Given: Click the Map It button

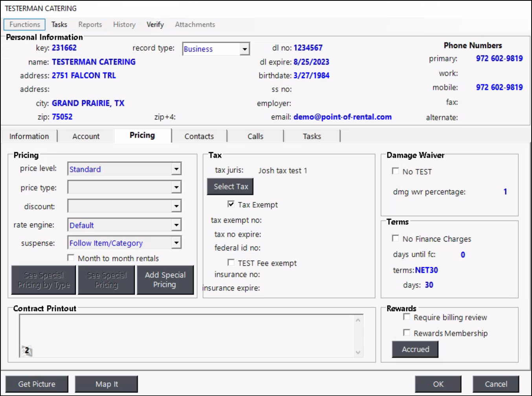Looking at the screenshot, I should [x=106, y=384].
